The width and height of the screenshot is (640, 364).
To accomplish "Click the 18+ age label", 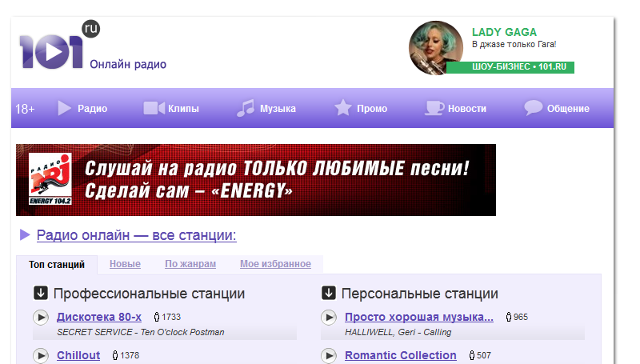I will (25, 109).
